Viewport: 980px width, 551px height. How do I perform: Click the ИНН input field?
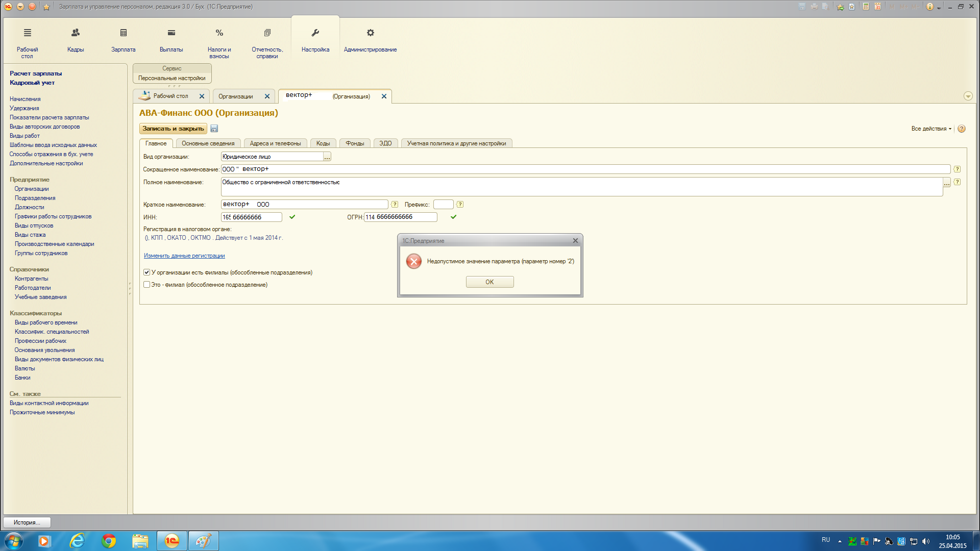coord(251,217)
